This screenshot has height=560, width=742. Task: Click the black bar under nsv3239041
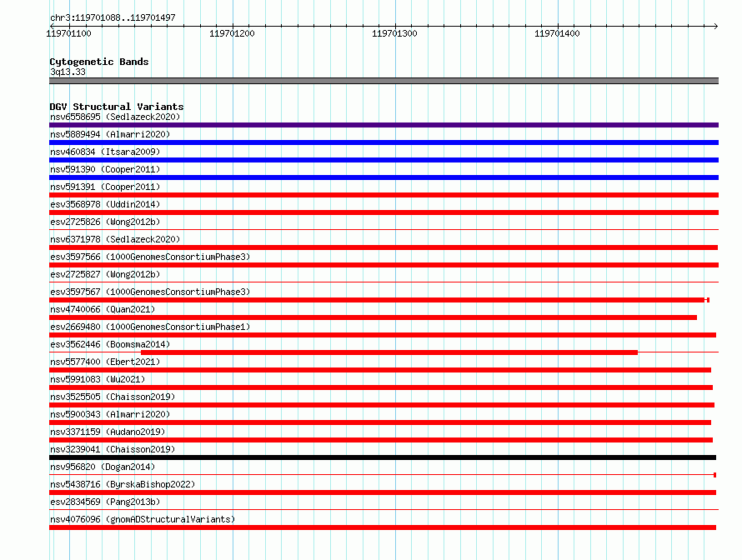coord(383,457)
